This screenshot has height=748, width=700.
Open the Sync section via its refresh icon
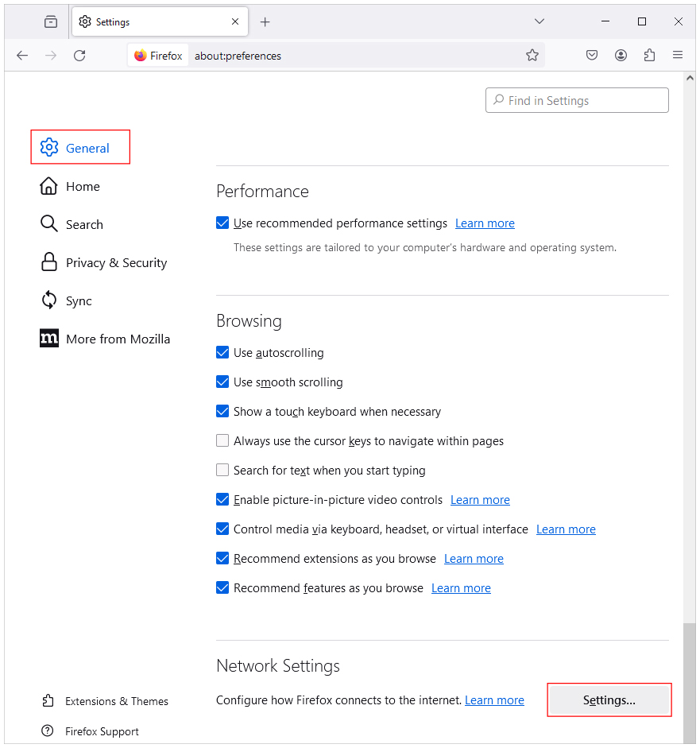[x=48, y=300]
